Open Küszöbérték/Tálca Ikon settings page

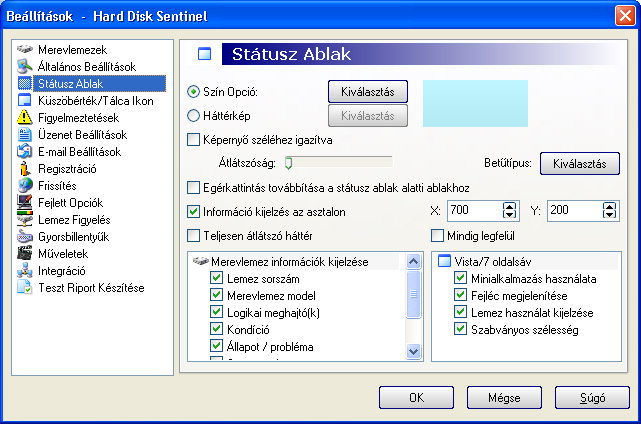pos(96,101)
